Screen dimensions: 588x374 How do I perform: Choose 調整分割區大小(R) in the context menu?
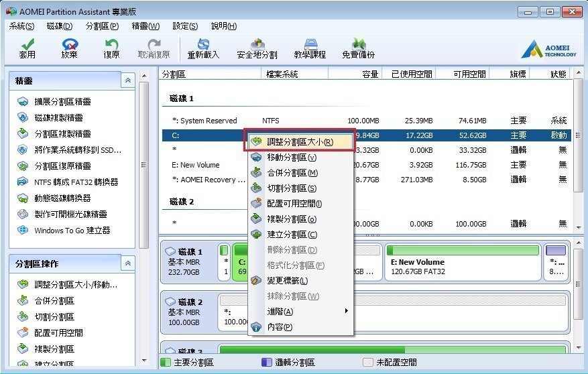click(300, 142)
